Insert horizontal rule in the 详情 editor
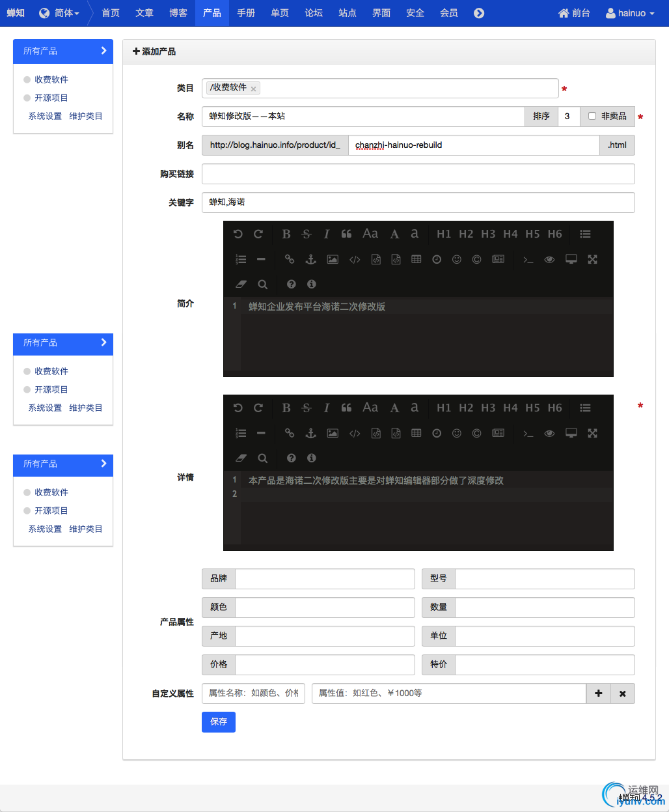This screenshot has height=812, width=669. point(261,433)
